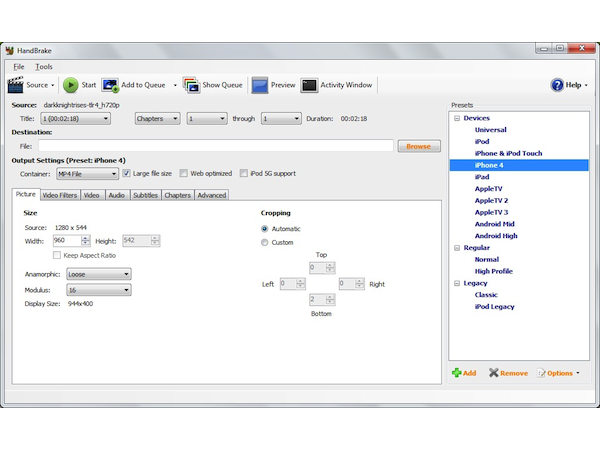The image size is (600, 450).
Task: Open the Source clapperboard icon
Action: pos(16,85)
